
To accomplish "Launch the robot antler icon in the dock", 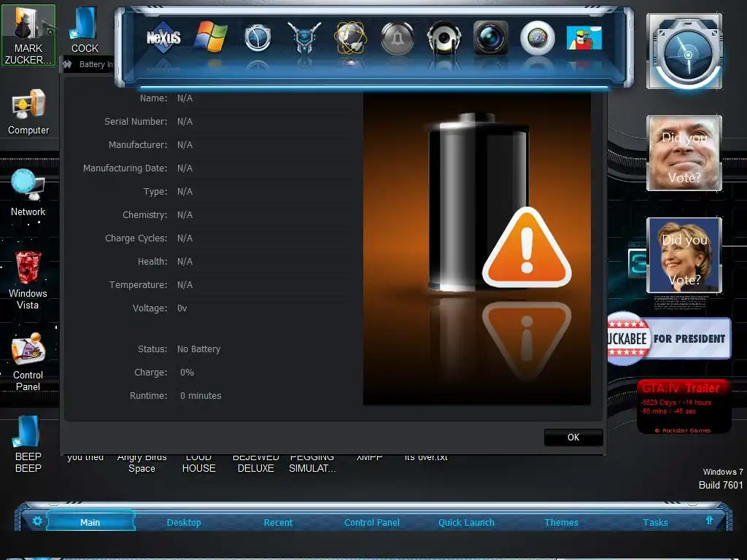I will click(x=304, y=37).
